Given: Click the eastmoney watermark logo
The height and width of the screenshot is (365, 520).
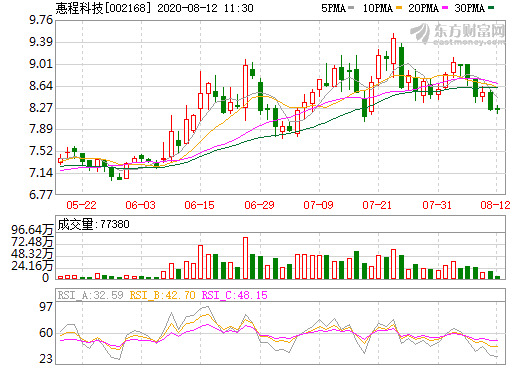Looking at the screenshot, I should (x=457, y=34).
